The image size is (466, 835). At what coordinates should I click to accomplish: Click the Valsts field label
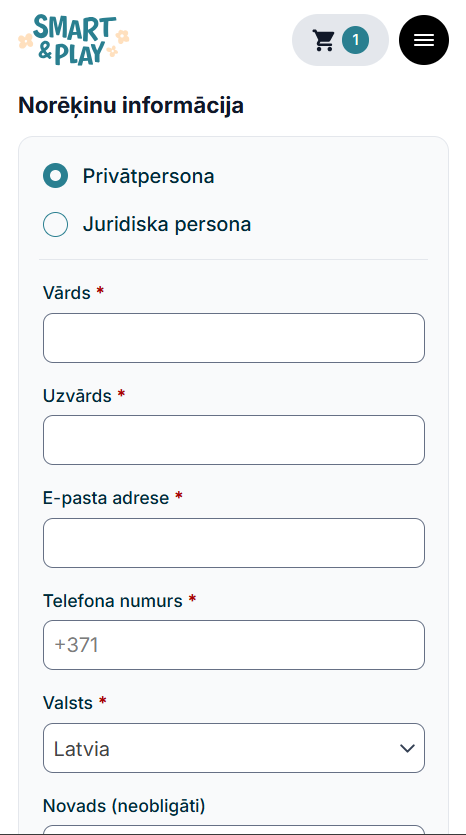click(x=68, y=703)
